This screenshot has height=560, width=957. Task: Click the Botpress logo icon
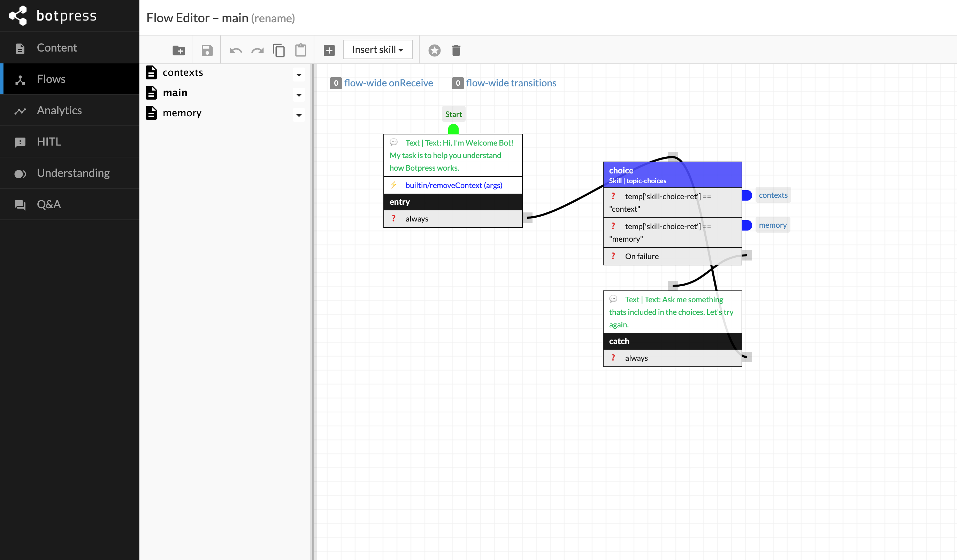tap(18, 16)
